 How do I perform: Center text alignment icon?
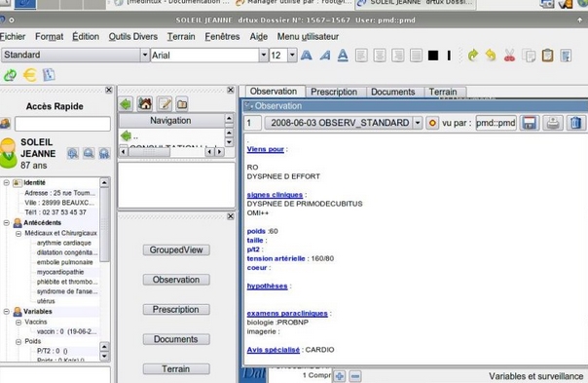(380, 56)
